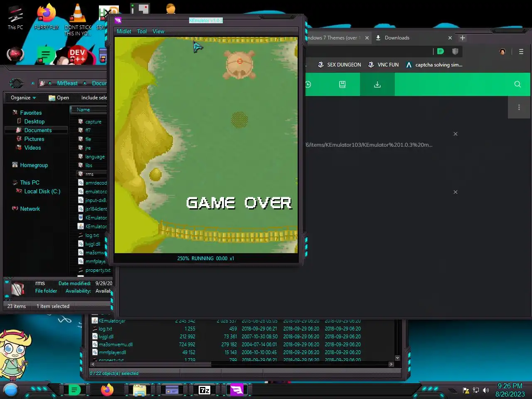Image resolution: width=532 pixels, height=399 pixels.
Task: Close the Downloads browser tab
Action: tap(450, 38)
